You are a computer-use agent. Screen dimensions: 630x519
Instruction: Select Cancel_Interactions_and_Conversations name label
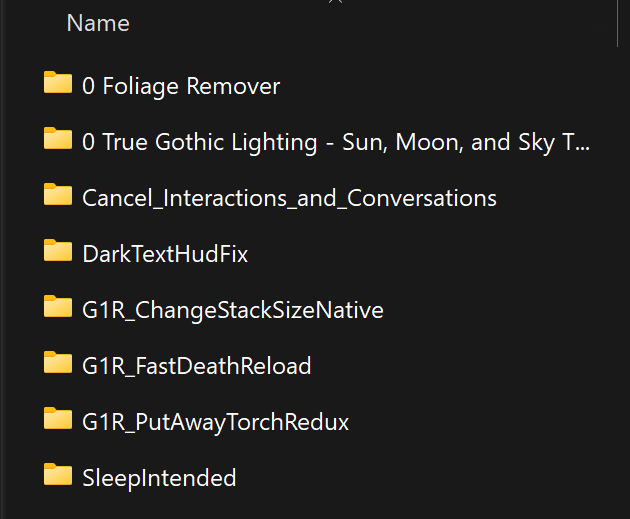pyautogui.click(x=289, y=198)
